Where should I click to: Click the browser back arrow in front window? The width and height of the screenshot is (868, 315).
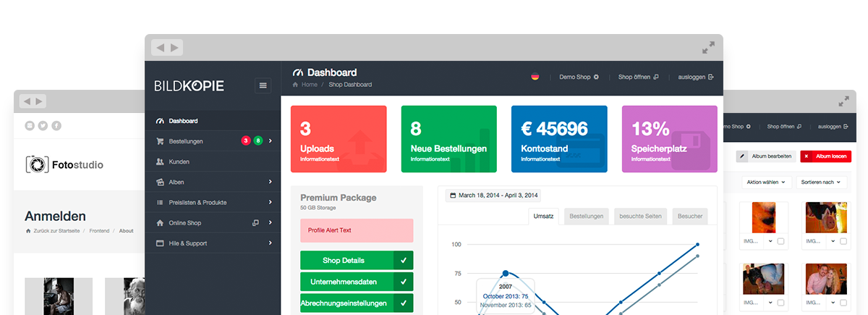pos(161,48)
